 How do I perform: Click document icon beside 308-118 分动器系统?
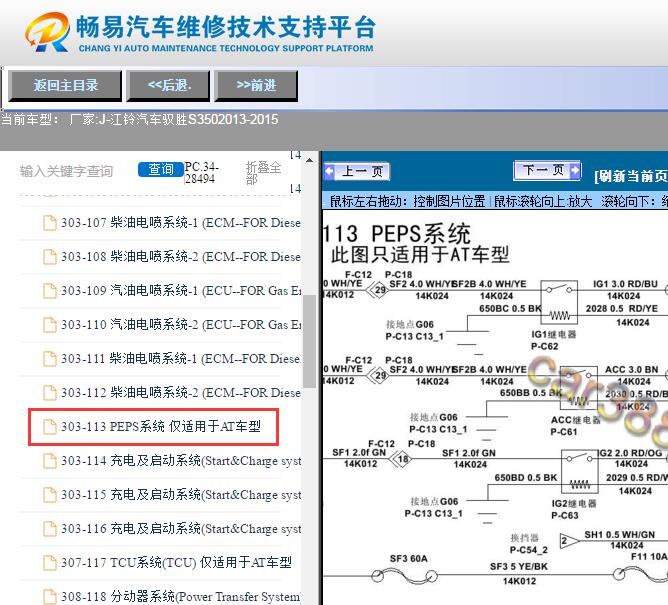coord(50,597)
